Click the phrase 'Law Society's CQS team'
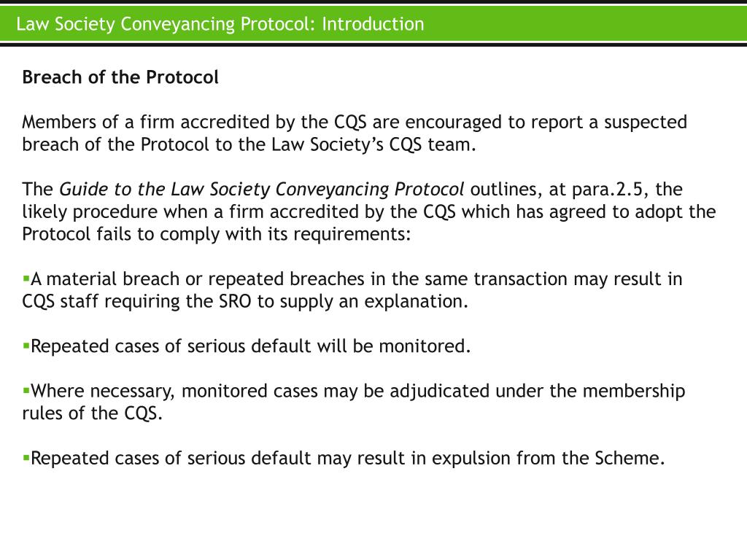Viewport: 747px width, 560px height. point(373,144)
